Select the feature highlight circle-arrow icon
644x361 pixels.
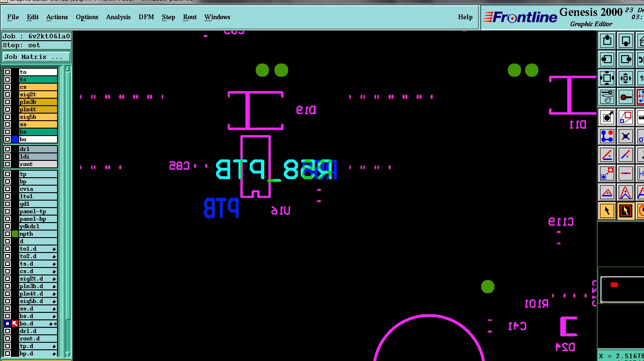tap(607, 117)
